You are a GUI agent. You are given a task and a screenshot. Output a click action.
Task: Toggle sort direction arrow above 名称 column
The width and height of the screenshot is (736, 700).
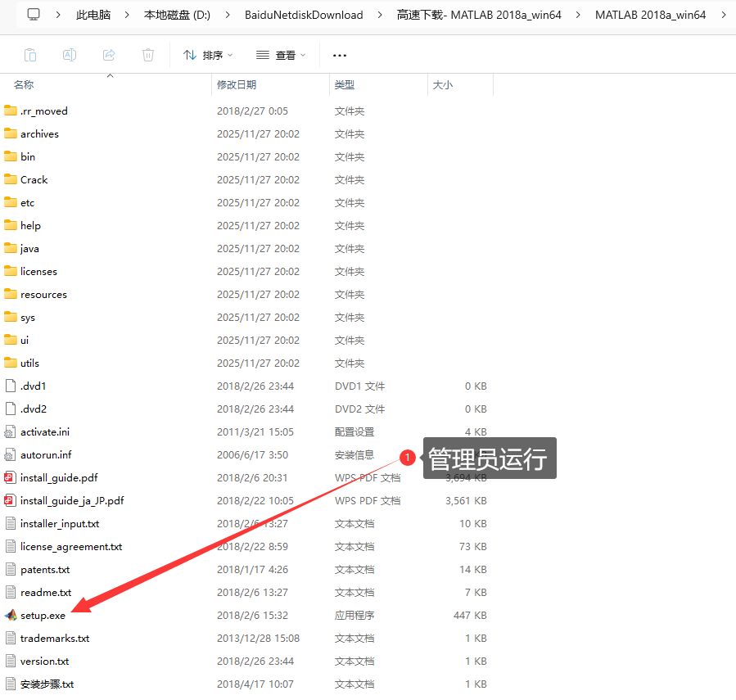click(110, 75)
